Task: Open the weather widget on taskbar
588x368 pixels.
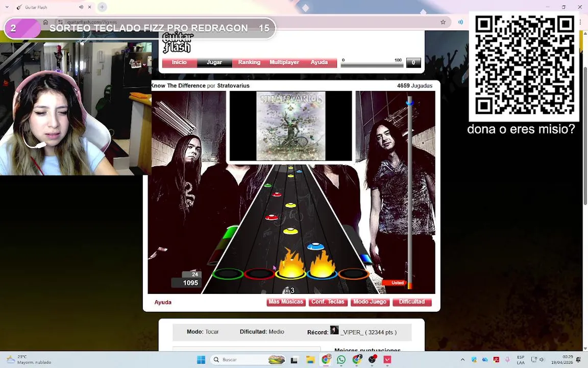Action: point(28,360)
